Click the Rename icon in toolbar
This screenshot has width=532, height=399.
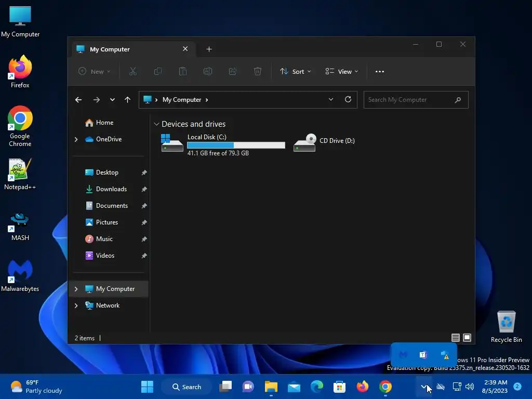click(208, 71)
